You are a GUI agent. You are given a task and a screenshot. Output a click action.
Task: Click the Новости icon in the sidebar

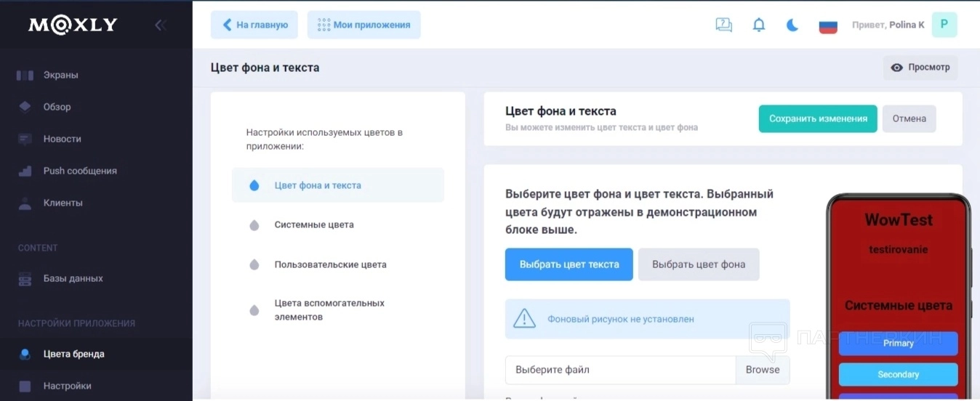pyautogui.click(x=25, y=139)
